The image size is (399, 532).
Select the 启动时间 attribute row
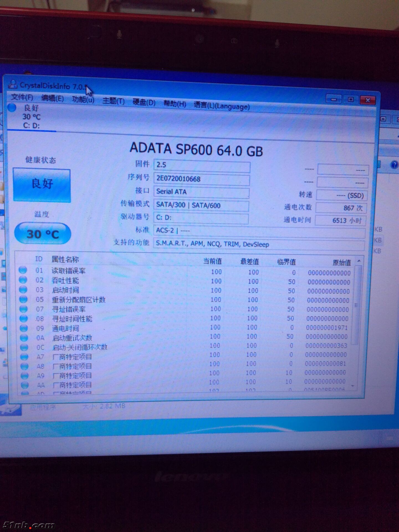pyautogui.click(x=185, y=290)
